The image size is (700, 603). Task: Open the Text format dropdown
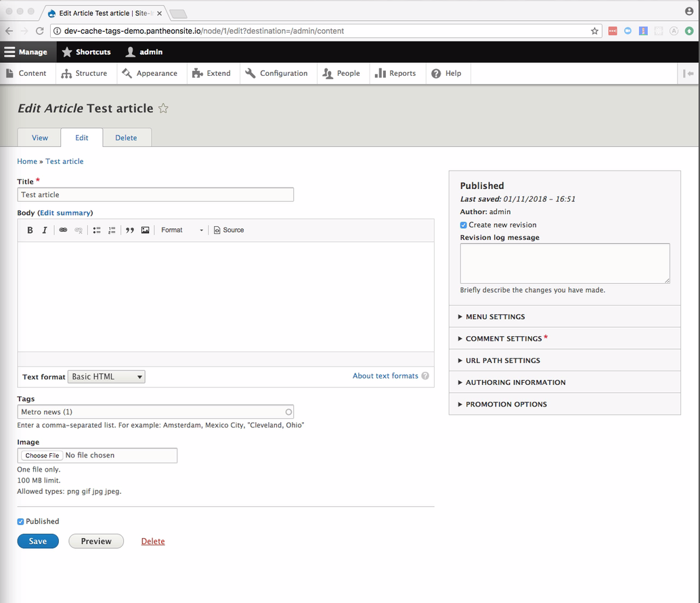(106, 376)
